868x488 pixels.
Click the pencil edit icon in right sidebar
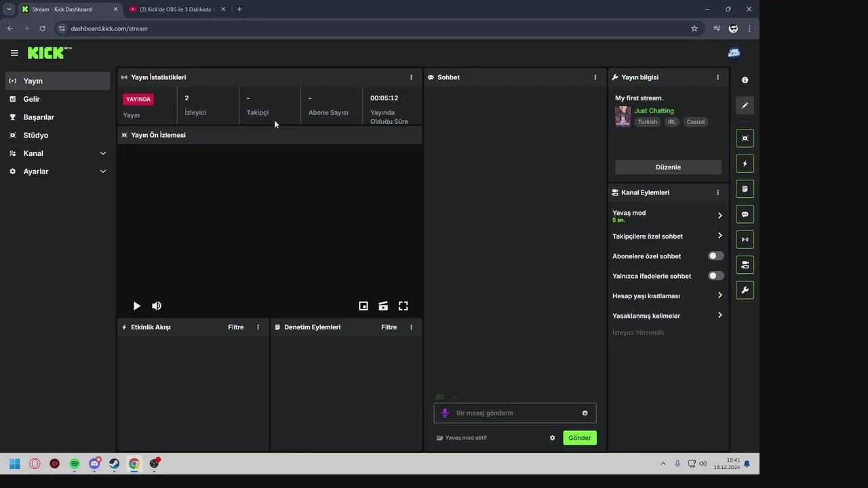click(x=745, y=105)
